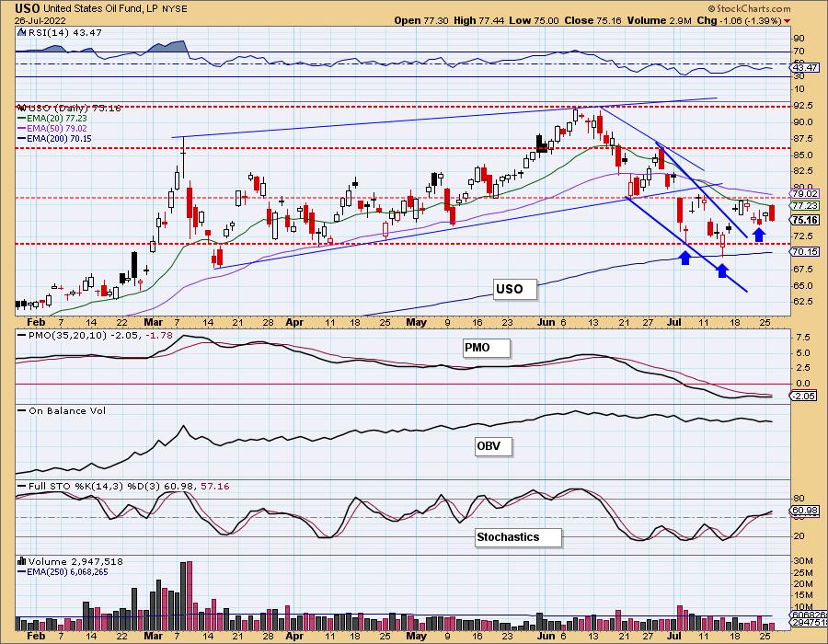This screenshot has width=828, height=644.
Task: Click the Stochastics annotation label box
Action: point(518,537)
